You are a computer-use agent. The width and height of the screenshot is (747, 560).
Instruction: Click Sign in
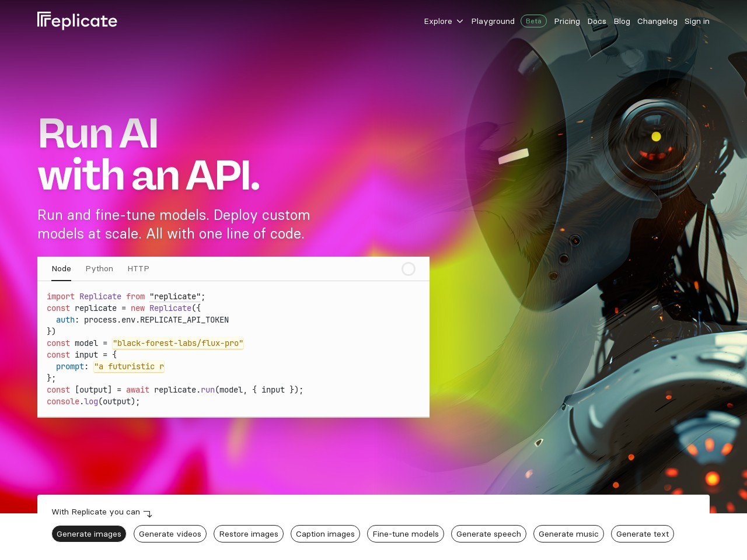tap(697, 22)
